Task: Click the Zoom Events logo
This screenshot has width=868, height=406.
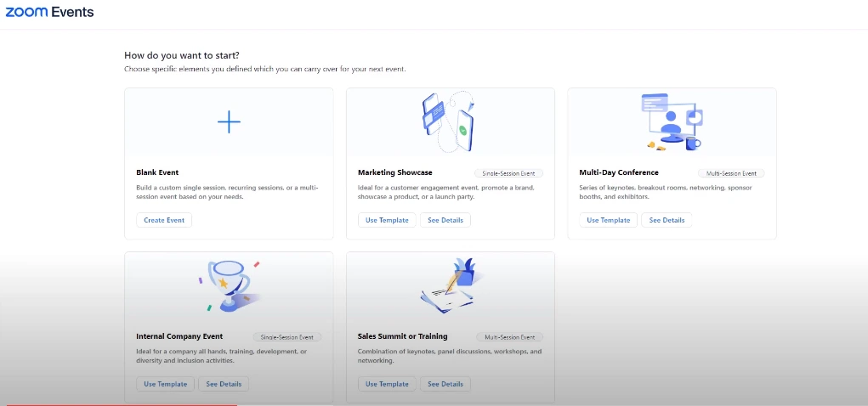Action: (49, 12)
